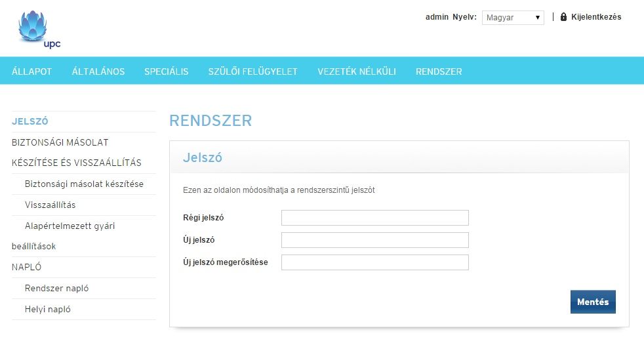Open BIZTONSÁGI MÁSOLAT KÉSZÍTÉSE ÉS VISSZAÁLLÍTÁS section
The height and width of the screenshot is (347, 644).
[76, 153]
